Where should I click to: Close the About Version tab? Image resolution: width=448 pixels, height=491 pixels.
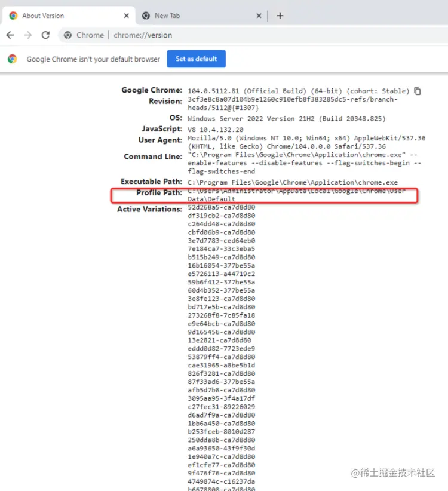127,16
